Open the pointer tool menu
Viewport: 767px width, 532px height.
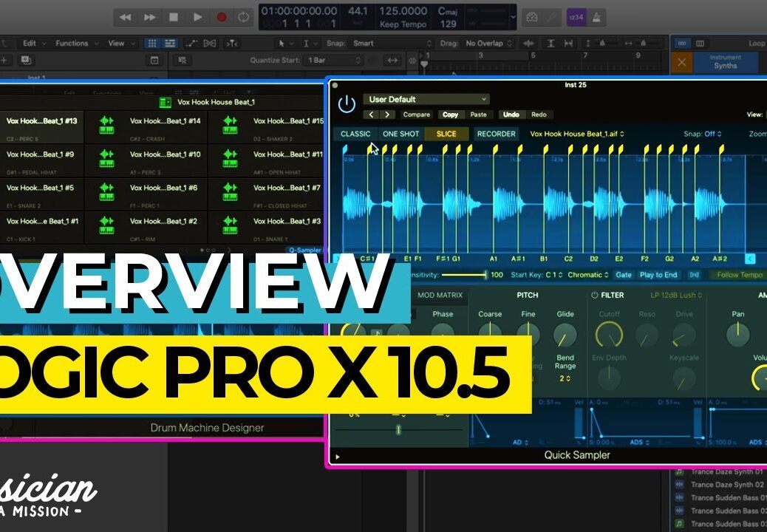286,44
